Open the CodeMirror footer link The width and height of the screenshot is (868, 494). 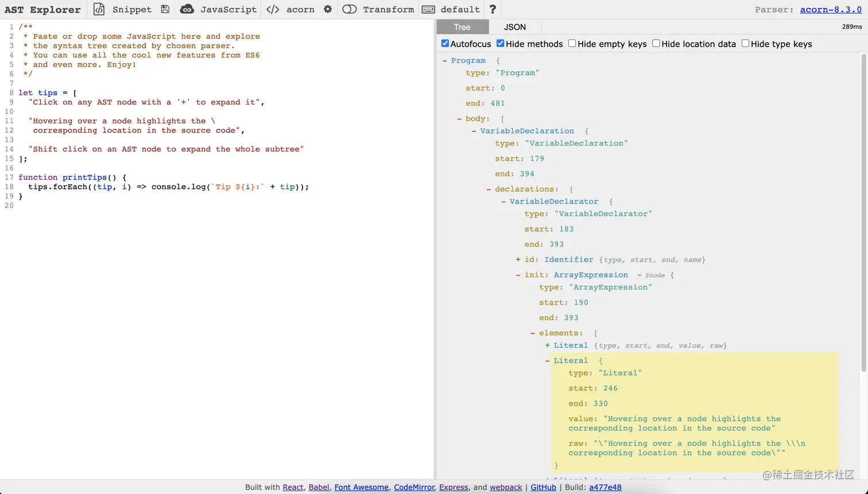tap(414, 487)
